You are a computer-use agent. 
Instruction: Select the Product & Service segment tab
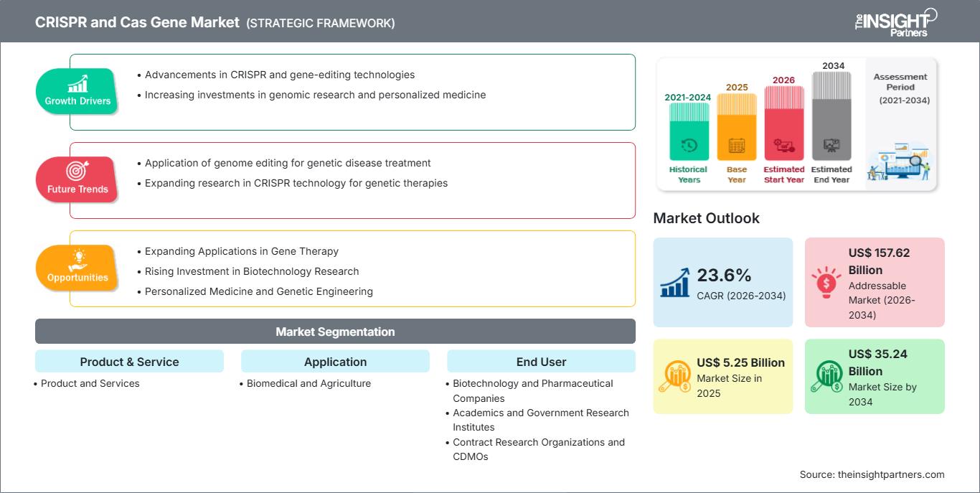[x=129, y=362]
